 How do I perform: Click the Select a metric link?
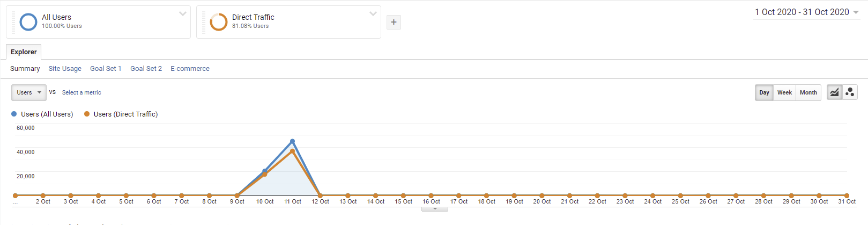tap(81, 92)
